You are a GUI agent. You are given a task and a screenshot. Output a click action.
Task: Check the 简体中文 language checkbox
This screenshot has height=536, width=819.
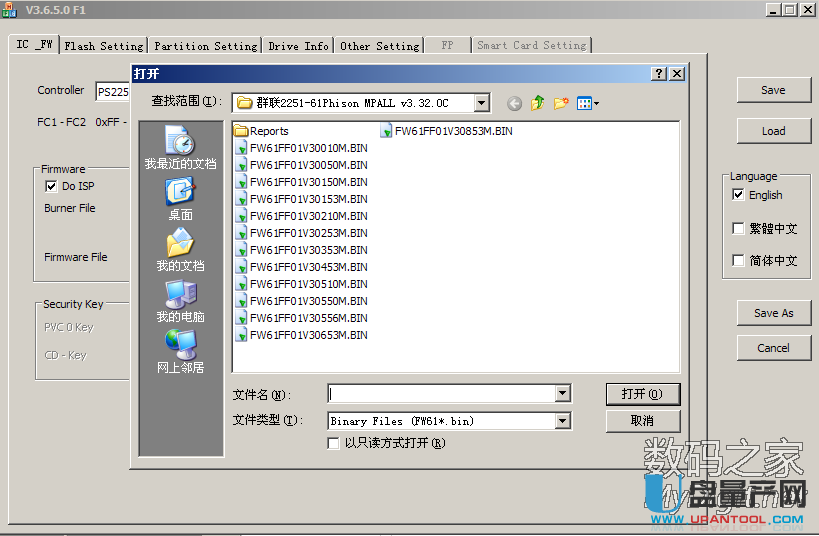(738, 260)
